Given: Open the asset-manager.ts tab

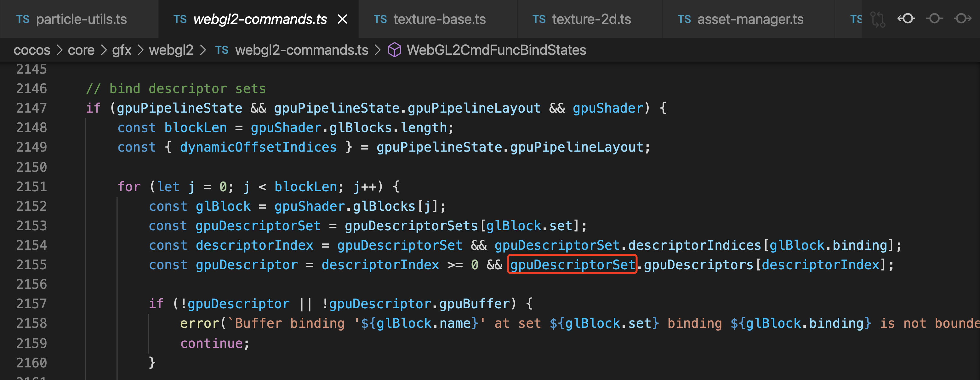Looking at the screenshot, I should [750, 20].
